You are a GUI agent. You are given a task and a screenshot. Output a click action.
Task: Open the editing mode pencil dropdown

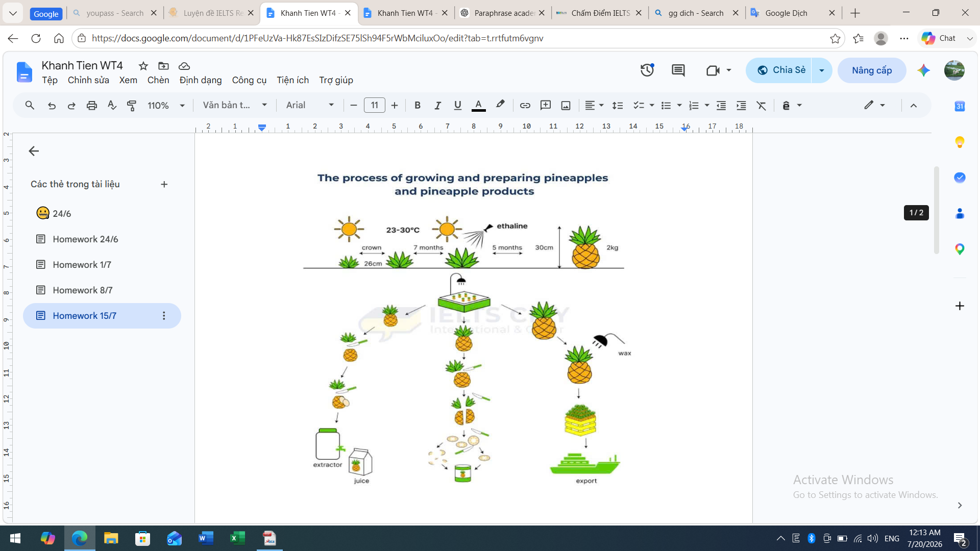tap(874, 105)
